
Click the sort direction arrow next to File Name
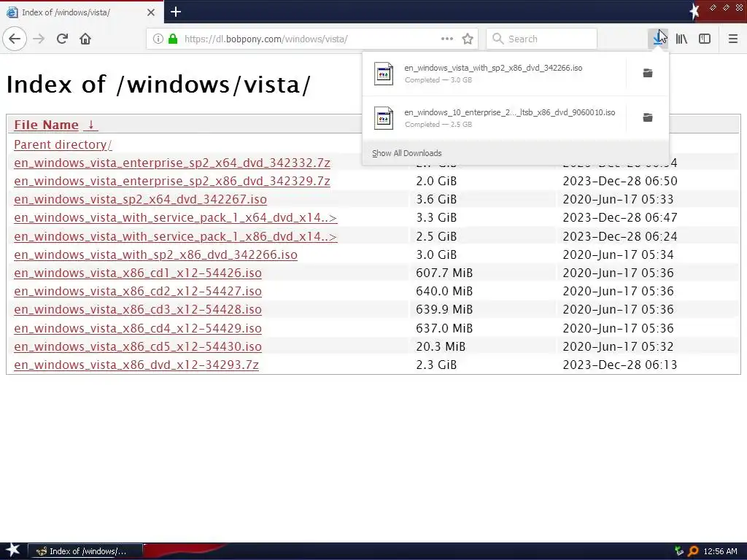pyautogui.click(x=91, y=125)
